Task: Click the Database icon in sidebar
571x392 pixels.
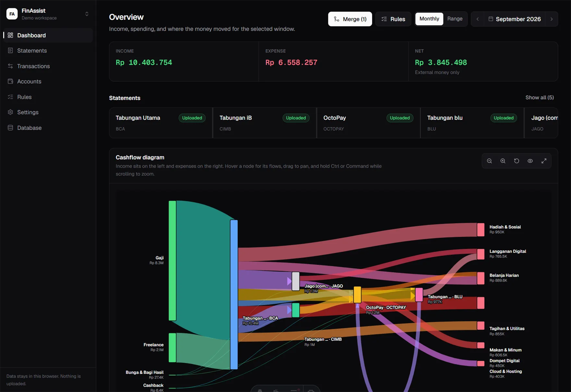Action: 10,128
